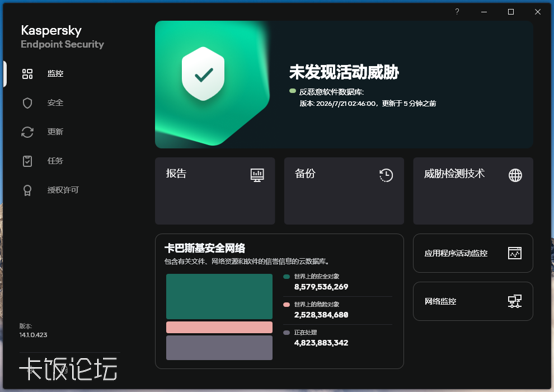Viewport: 554px width, 392px height.
Task: Click the help question mark icon
Action: click(x=457, y=12)
